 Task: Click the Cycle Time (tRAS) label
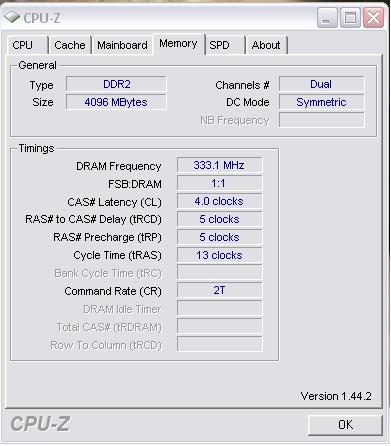[117, 256]
